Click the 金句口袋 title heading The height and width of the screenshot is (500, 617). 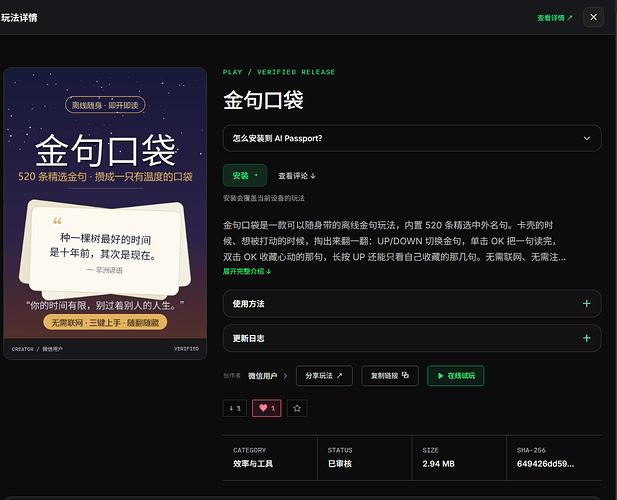(263, 100)
